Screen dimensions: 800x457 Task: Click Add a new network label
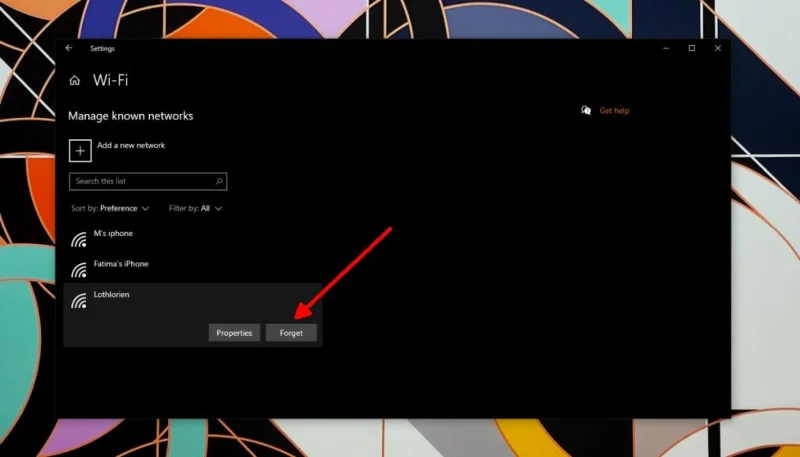pos(131,145)
